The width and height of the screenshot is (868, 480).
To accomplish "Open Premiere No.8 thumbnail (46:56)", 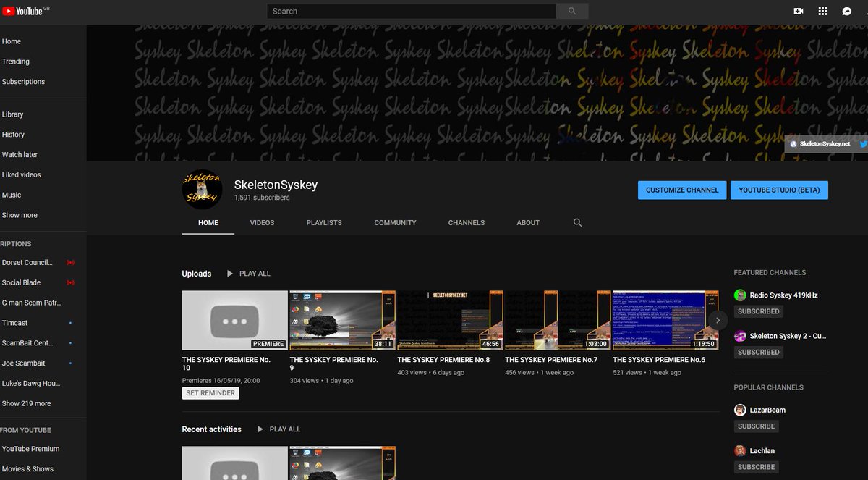I will coord(450,321).
